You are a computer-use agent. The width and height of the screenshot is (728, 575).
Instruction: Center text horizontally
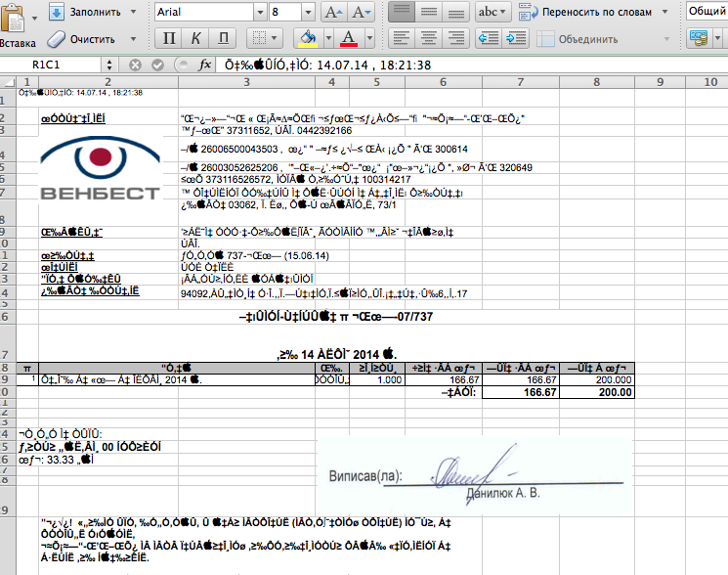click(x=429, y=38)
